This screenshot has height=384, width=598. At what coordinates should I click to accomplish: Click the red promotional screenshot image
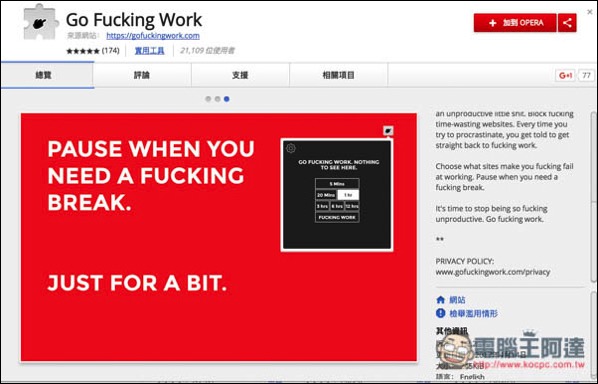pos(219,237)
